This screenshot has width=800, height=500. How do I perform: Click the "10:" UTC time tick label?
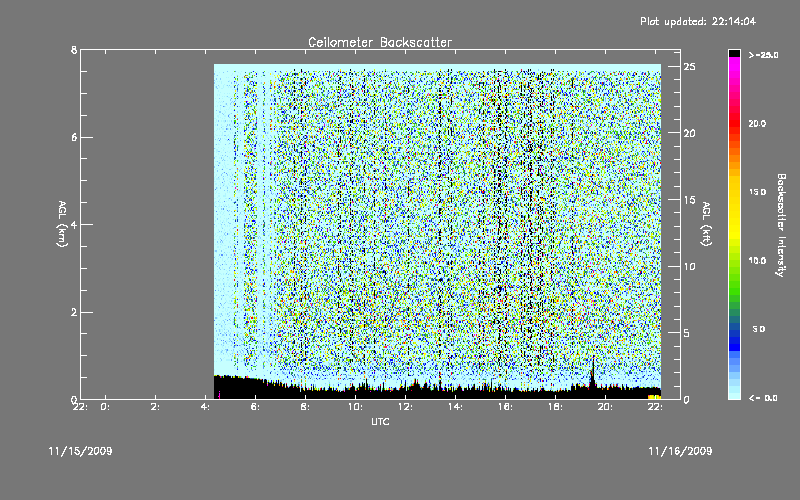pos(355,407)
